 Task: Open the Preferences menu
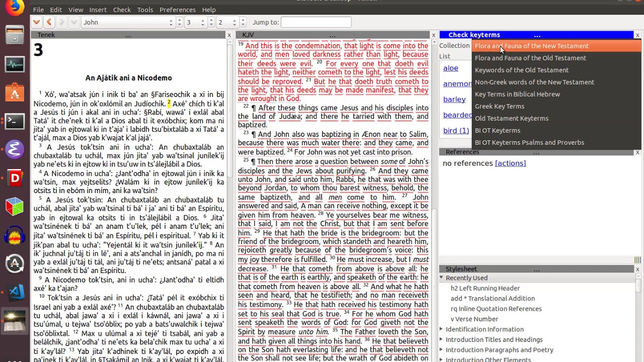178,10
